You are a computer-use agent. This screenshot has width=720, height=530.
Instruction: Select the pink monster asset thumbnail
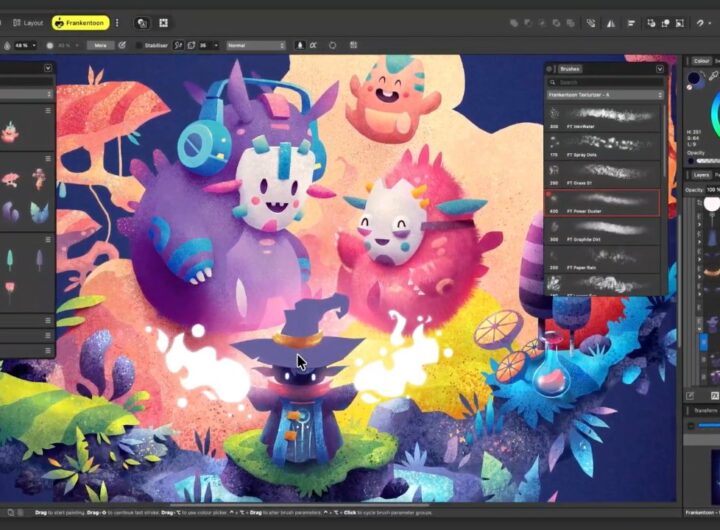tap(10, 133)
